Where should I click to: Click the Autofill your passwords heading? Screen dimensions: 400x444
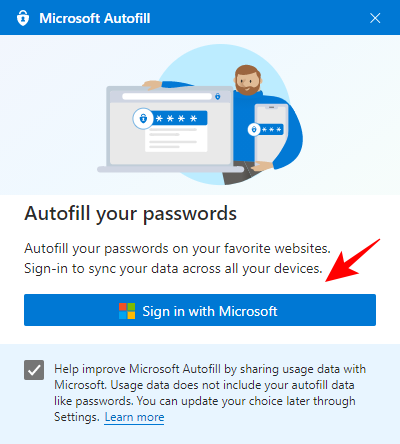coord(130,213)
